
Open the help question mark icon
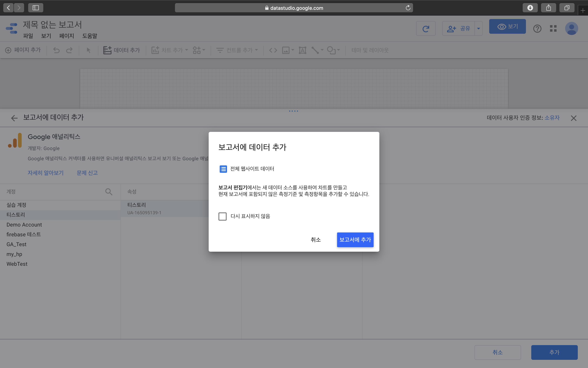pos(537,29)
